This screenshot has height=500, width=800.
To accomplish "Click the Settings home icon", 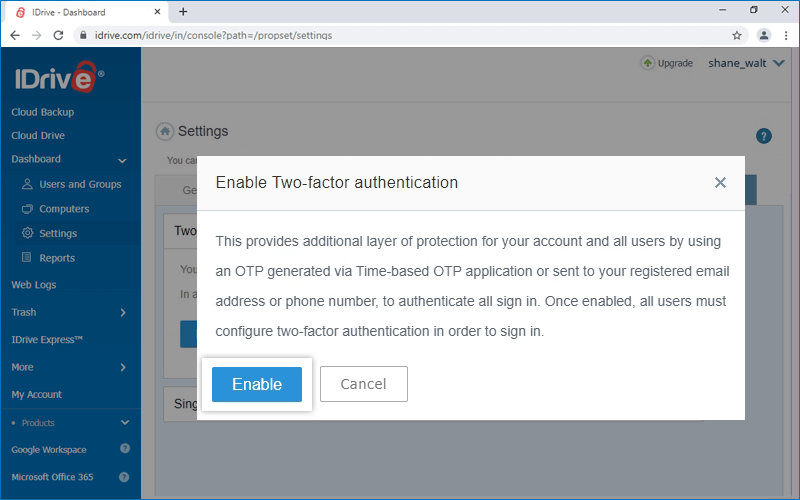I will [x=165, y=132].
